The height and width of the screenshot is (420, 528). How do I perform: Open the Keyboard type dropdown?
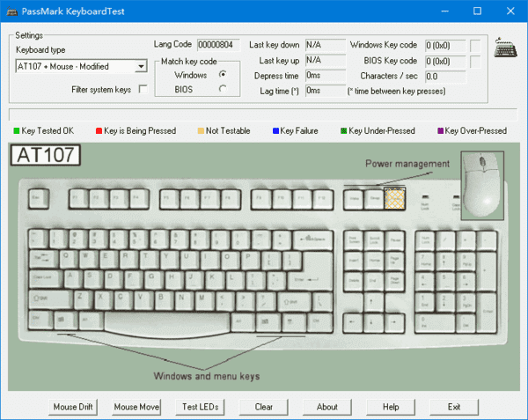[140, 66]
